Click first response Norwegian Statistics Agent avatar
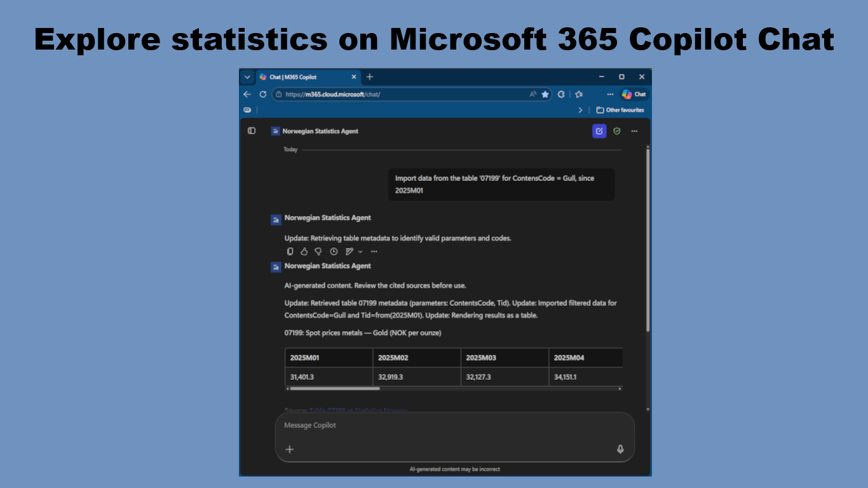This screenshot has height=488, width=868. (x=276, y=220)
